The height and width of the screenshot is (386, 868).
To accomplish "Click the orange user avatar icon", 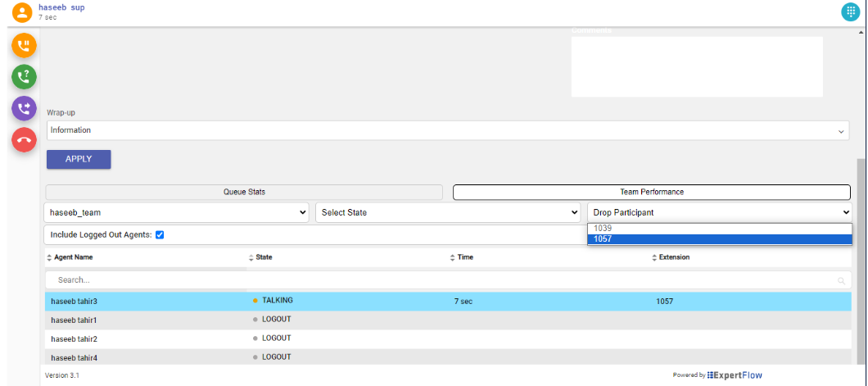I will pyautogui.click(x=22, y=12).
